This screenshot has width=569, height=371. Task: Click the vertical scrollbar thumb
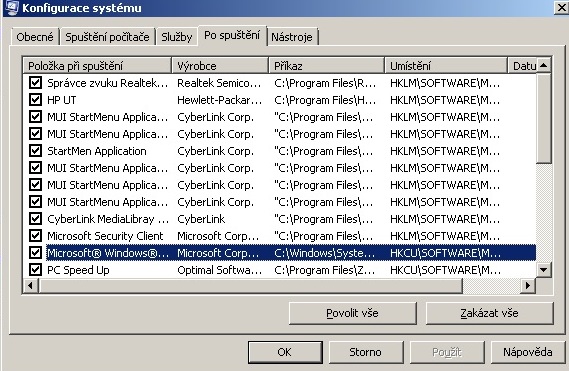pyautogui.click(x=544, y=118)
